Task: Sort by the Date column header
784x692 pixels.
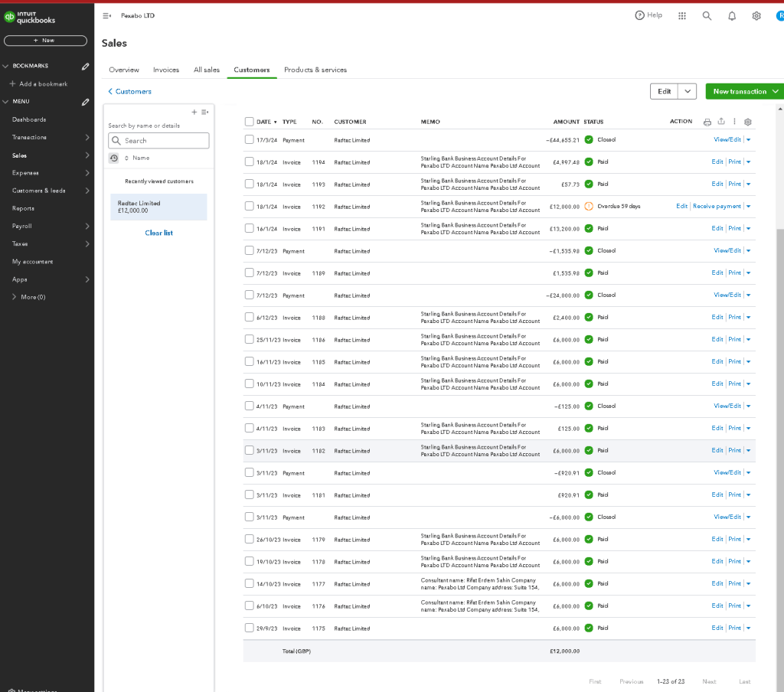Action: (266, 122)
